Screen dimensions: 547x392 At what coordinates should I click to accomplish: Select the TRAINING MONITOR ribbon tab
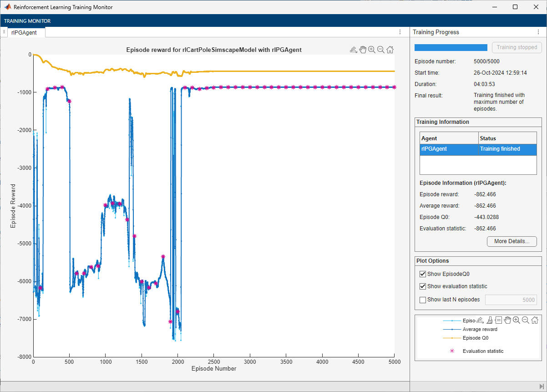(x=27, y=21)
